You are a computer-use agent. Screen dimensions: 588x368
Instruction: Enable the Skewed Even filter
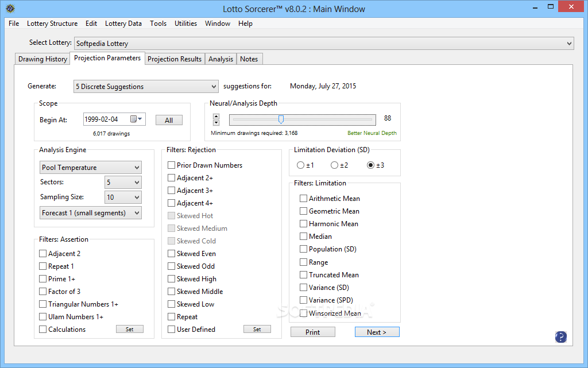point(171,253)
